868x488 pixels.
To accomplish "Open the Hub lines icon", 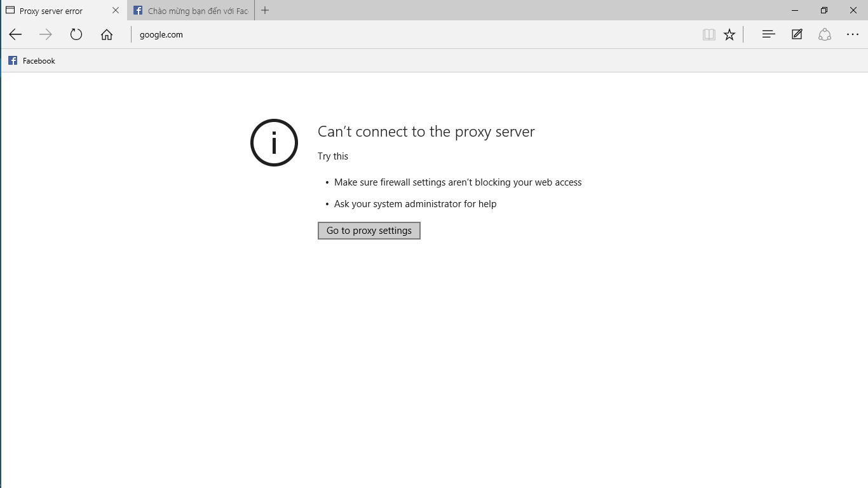I will [768, 34].
